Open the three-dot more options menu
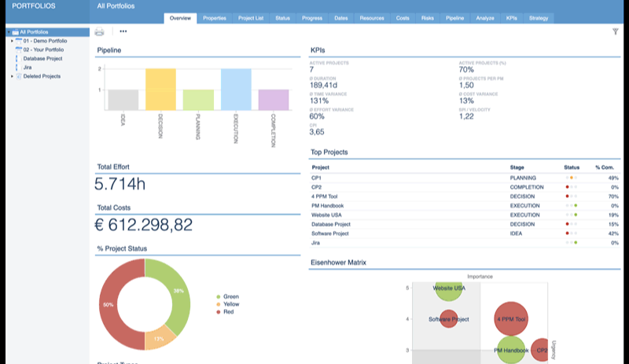 coord(123,32)
